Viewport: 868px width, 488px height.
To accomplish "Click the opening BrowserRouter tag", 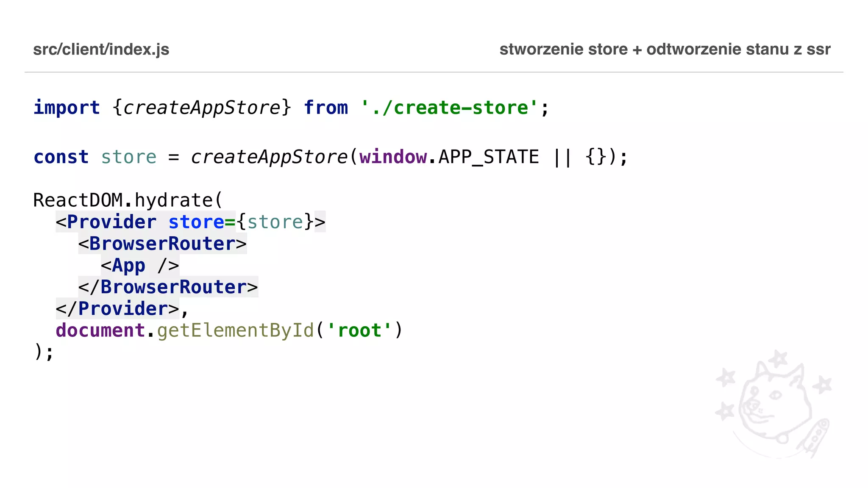I will click(162, 244).
